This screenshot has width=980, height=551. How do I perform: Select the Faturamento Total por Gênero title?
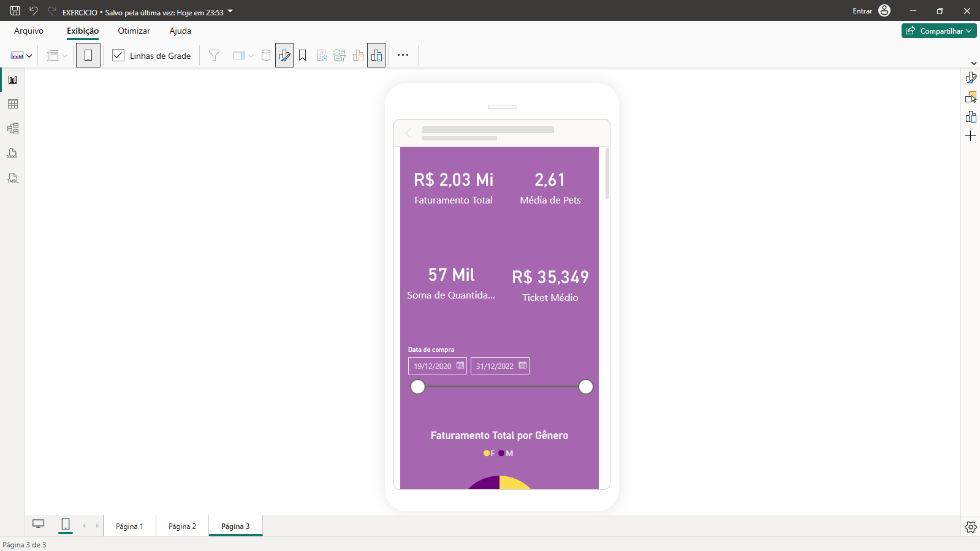[499, 435]
